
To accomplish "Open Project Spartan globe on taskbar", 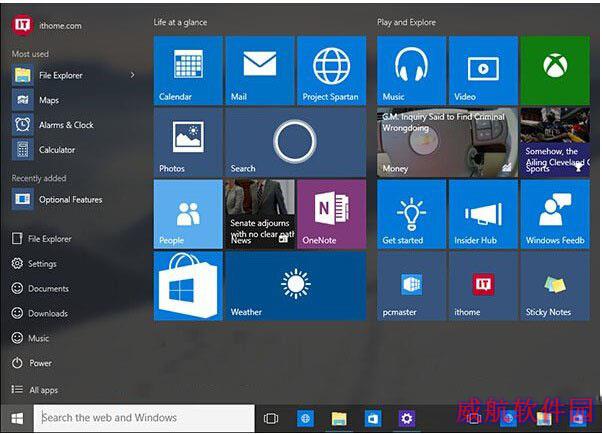I will click(x=306, y=418).
